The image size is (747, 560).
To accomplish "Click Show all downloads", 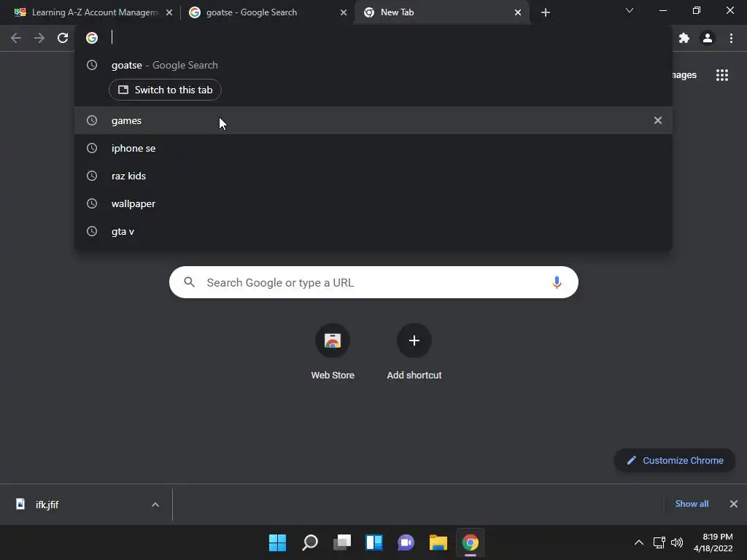I will pyautogui.click(x=692, y=504).
